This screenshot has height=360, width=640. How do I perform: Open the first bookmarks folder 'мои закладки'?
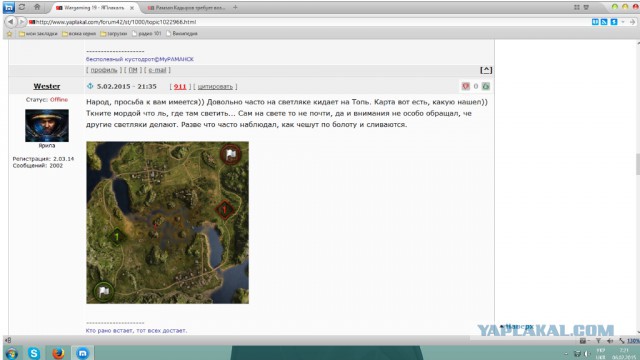[x=38, y=33]
